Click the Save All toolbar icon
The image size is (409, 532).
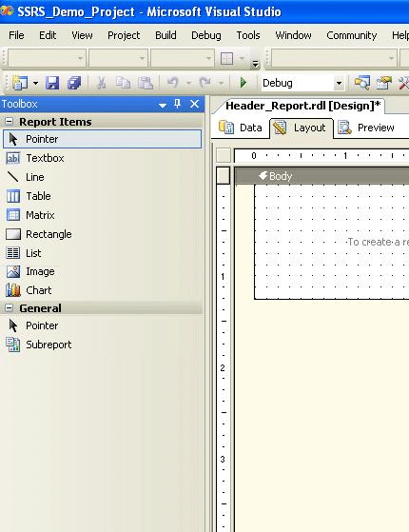coord(74,83)
